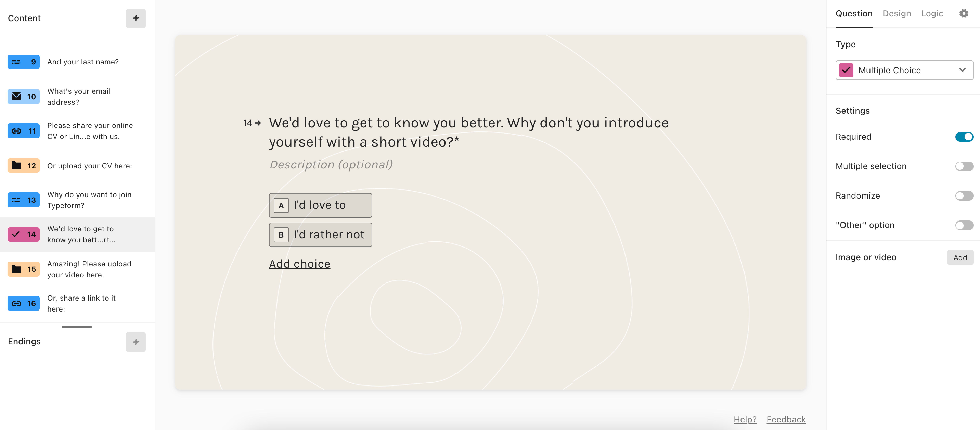Select question 14 multiple choice badge
This screenshot has width=980, height=430.
point(24,234)
